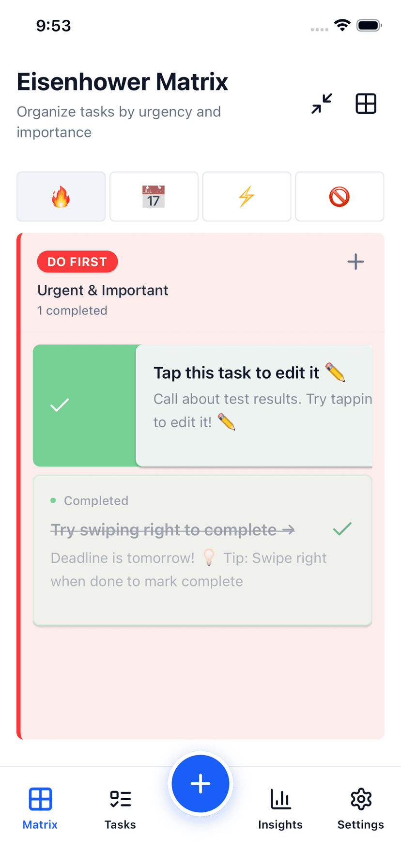Select the prohibited sign filter icon
This screenshot has height=868, width=401.
point(339,196)
